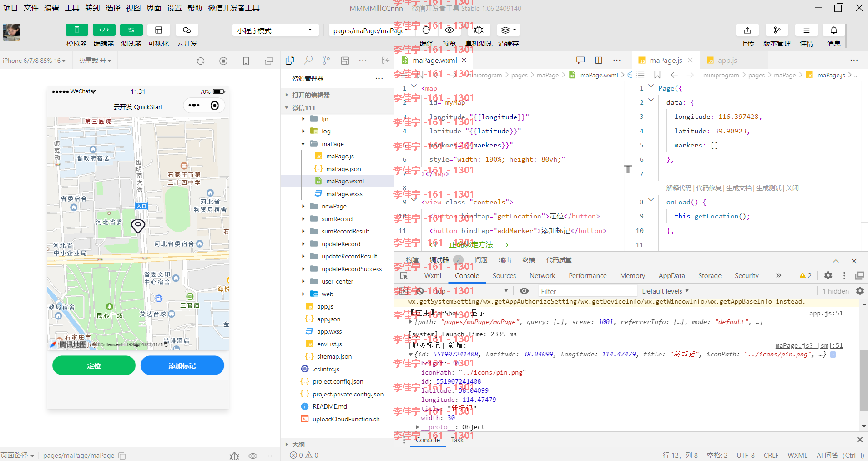Toggle the simulator (模拟器) panel button
Image resolution: width=868 pixels, height=461 pixels.
[x=76, y=30]
